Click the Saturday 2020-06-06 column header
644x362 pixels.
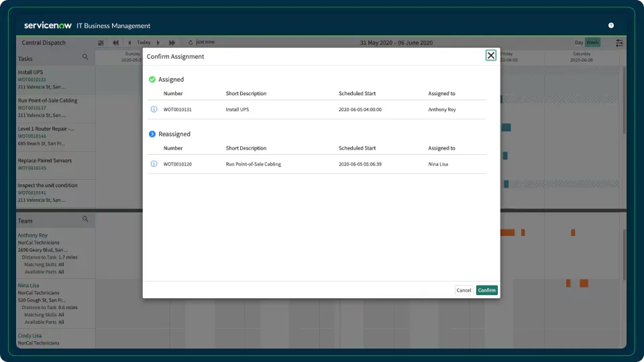[x=582, y=57]
